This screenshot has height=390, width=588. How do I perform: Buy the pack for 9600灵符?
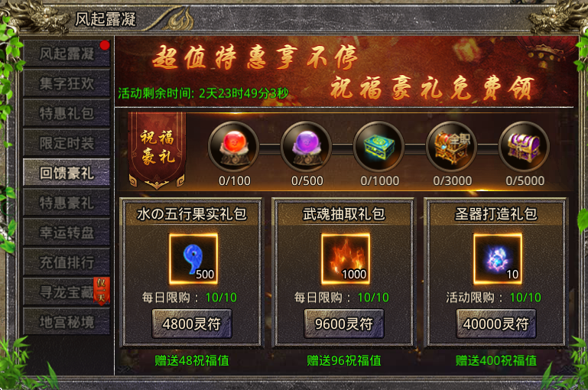(x=344, y=323)
